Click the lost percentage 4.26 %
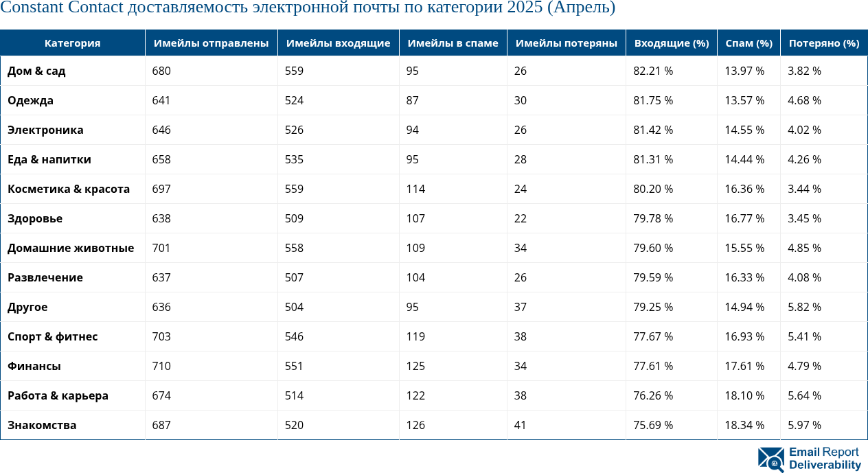The width and height of the screenshot is (868, 473). [804, 159]
